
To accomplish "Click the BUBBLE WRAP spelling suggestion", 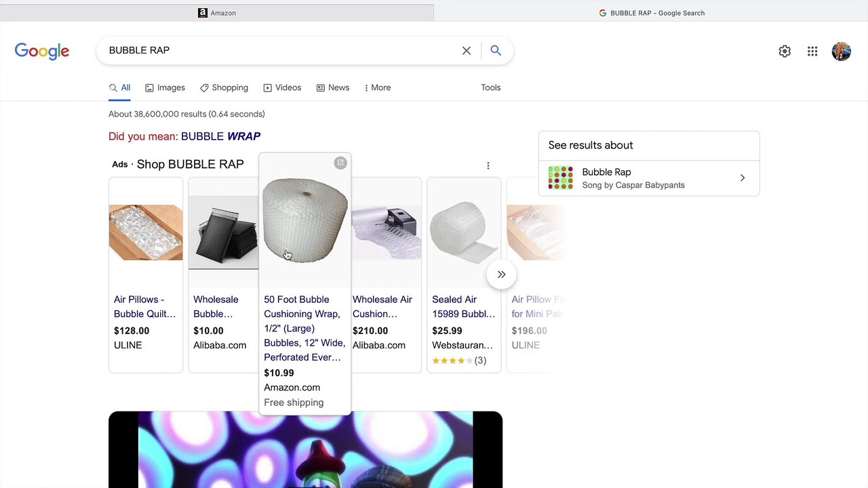I will (x=220, y=136).
